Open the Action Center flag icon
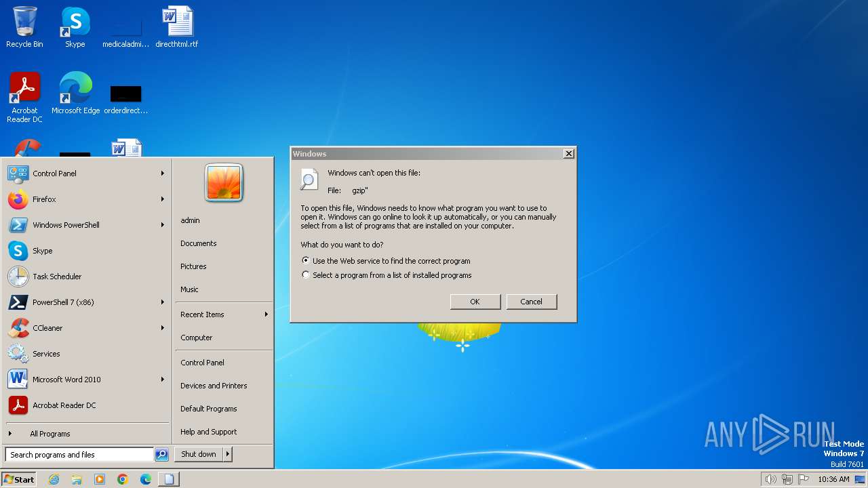Viewport: 868px width, 488px height. point(803,479)
